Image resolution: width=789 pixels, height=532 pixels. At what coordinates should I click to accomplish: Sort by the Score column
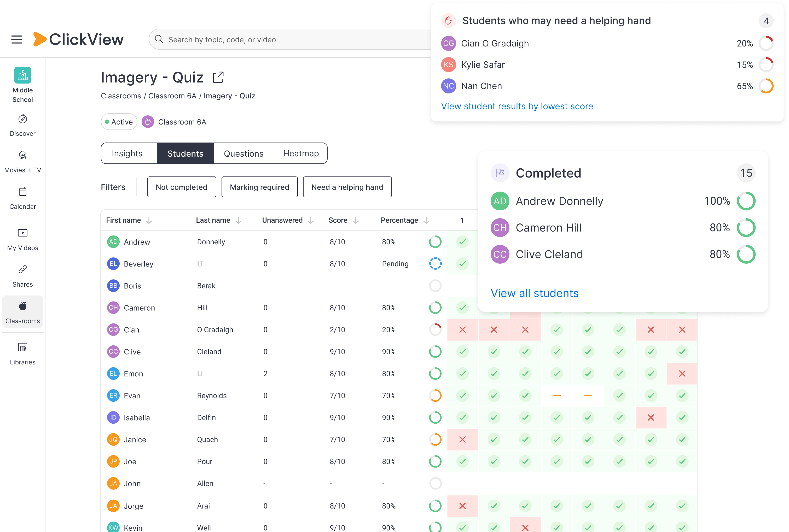point(344,220)
